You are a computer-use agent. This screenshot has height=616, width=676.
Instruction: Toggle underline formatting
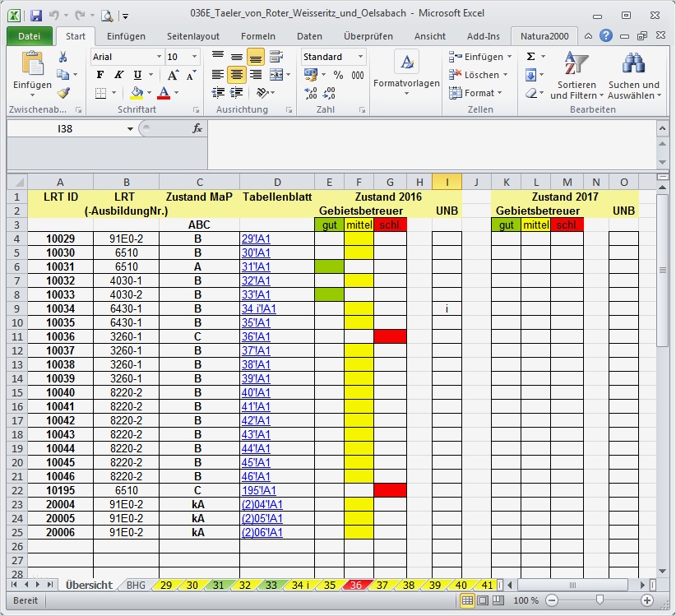(x=137, y=75)
